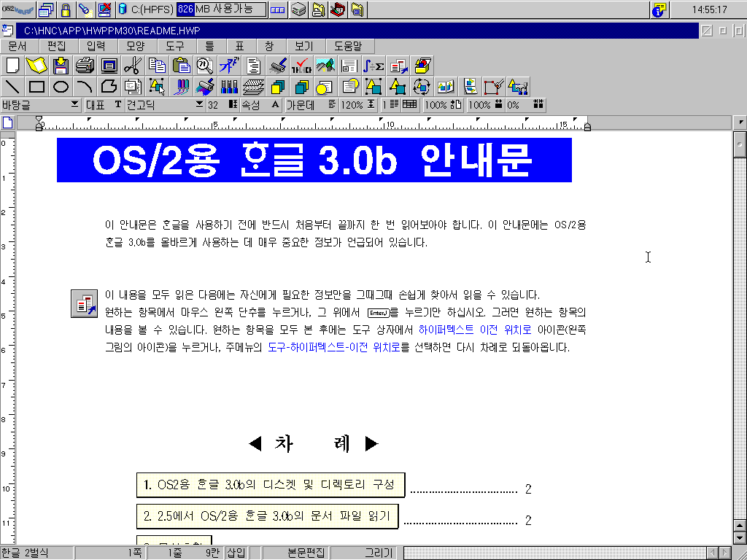
Task: Click the edit points red-node icon
Action: 494,87
